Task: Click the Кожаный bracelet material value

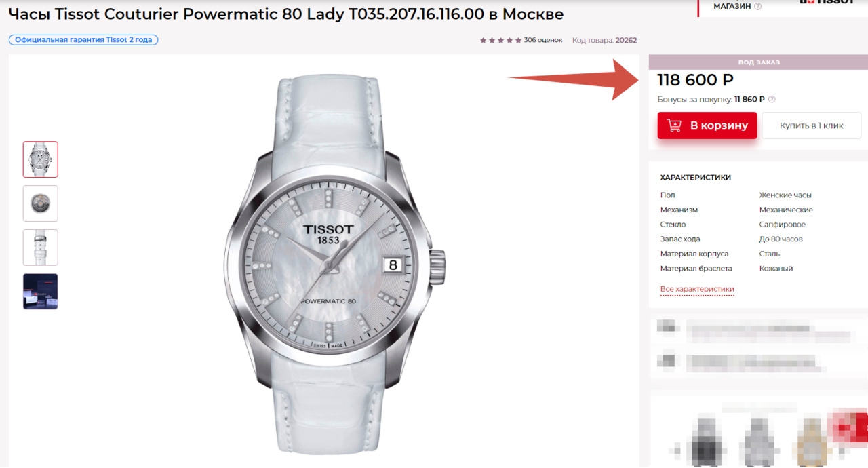Action: pyautogui.click(x=776, y=269)
